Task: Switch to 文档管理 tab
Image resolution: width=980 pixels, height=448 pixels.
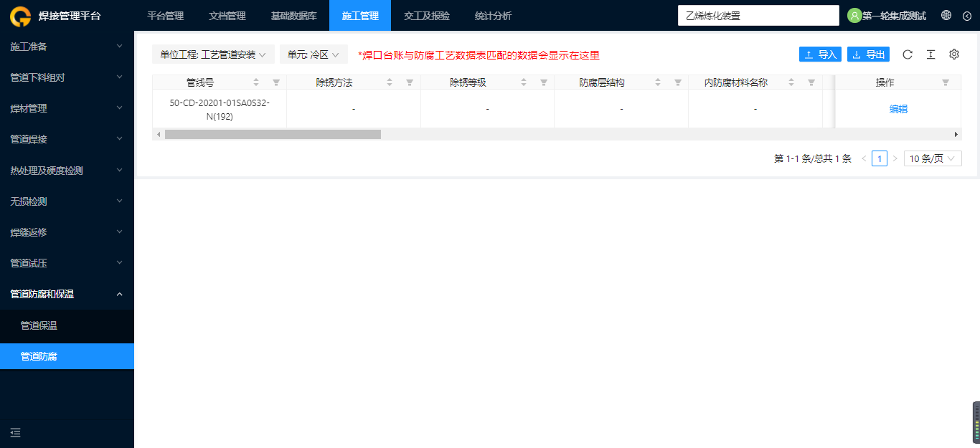Action: pyautogui.click(x=227, y=16)
